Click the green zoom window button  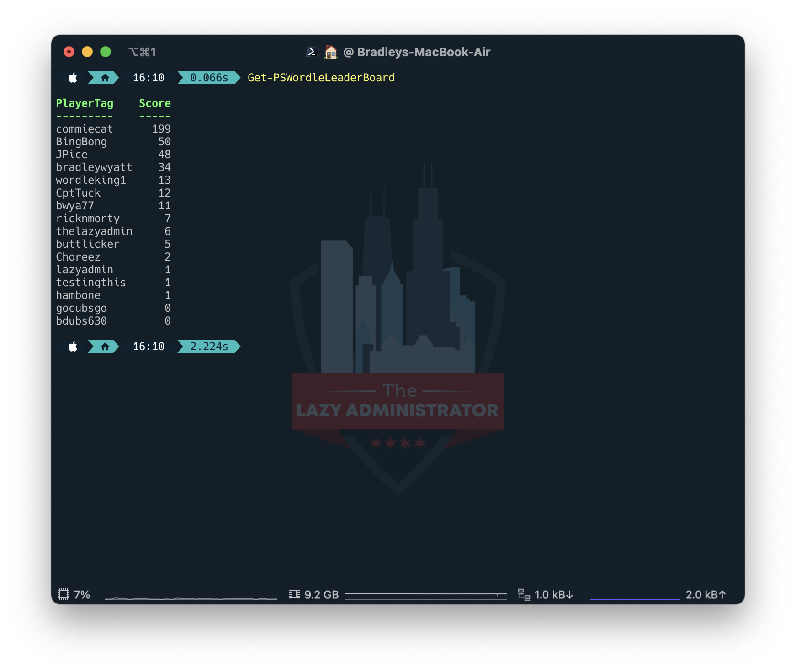pos(106,52)
